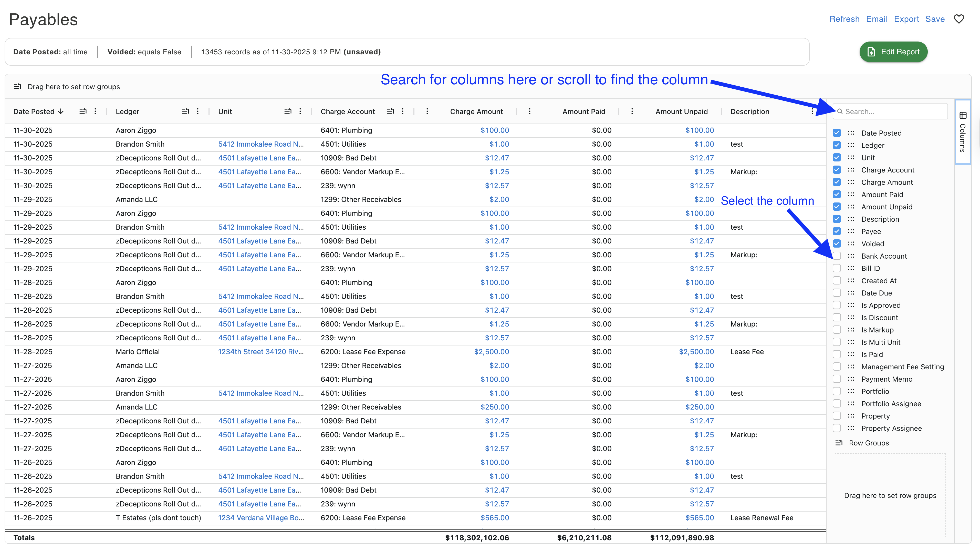Open the Date Posted column menu
980x550 pixels.
point(95,111)
